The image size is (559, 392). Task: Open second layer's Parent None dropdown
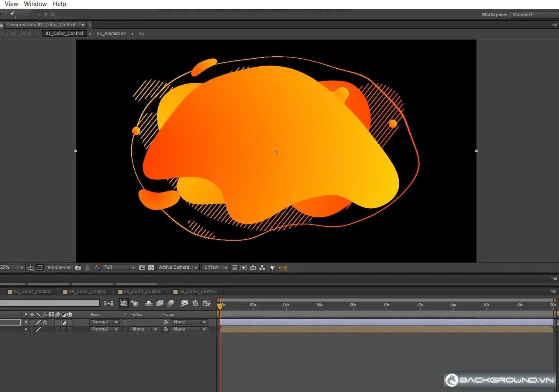click(x=189, y=329)
